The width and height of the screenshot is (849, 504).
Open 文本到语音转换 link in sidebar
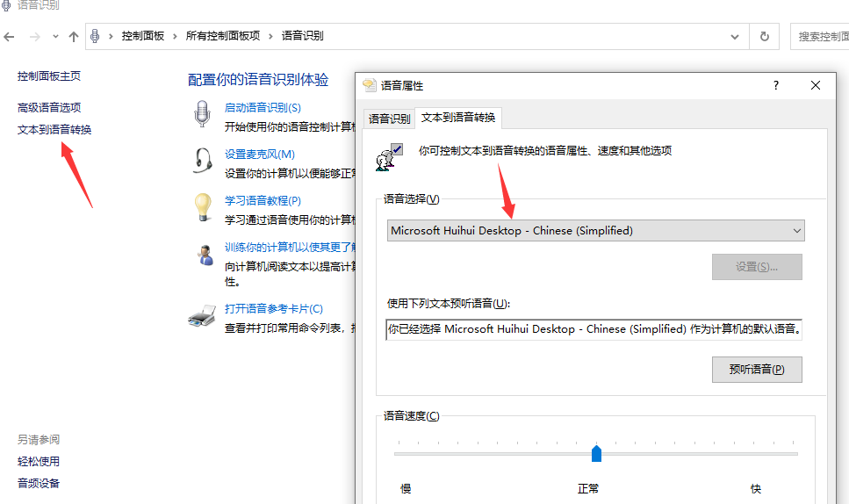pos(54,129)
